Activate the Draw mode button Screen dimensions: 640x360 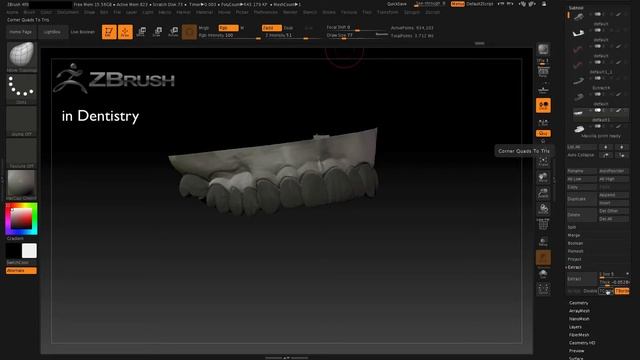pyautogui.click(x=125, y=32)
